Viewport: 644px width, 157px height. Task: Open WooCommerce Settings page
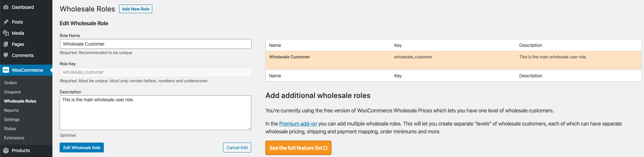12,120
